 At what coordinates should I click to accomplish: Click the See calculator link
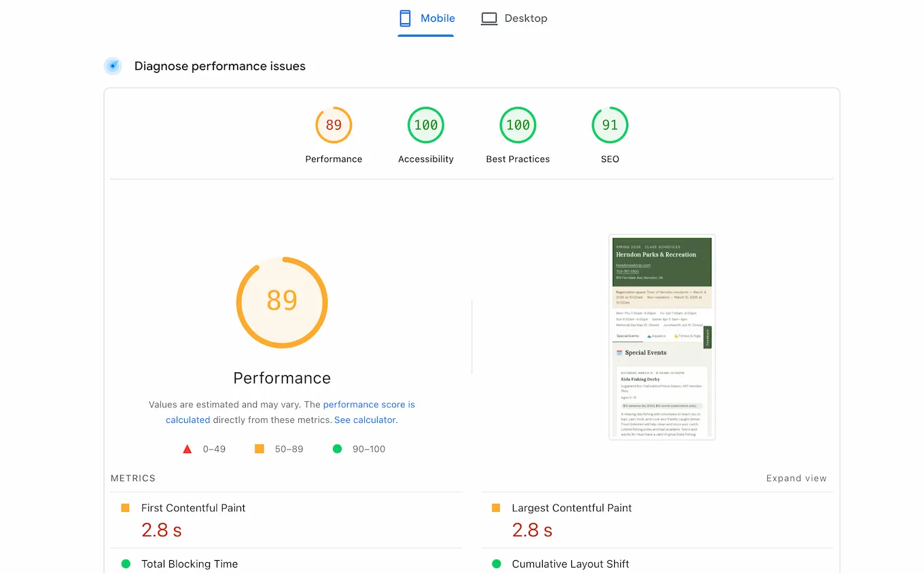pos(365,420)
